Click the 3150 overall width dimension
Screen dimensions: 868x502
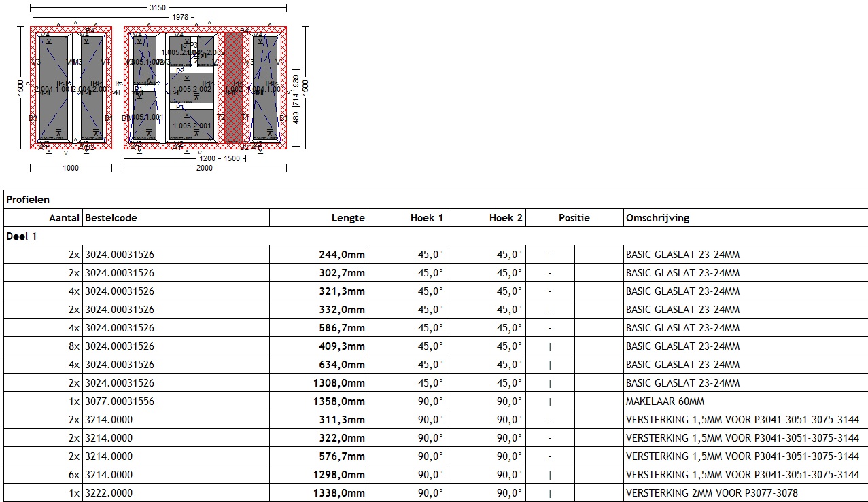point(158,7)
